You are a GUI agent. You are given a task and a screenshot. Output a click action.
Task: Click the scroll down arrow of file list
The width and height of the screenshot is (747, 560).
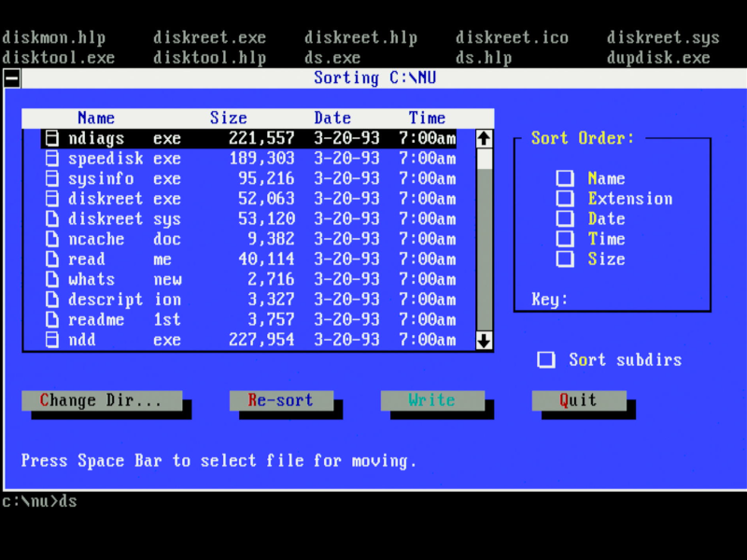pyautogui.click(x=484, y=341)
